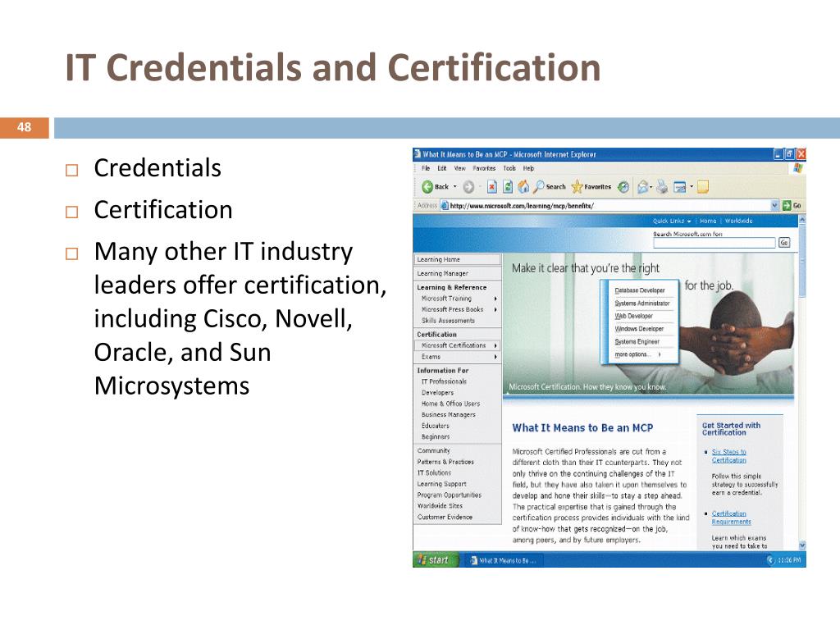Click the green Go button by address bar
This screenshot has height=630, width=840.
tap(792, 206)
